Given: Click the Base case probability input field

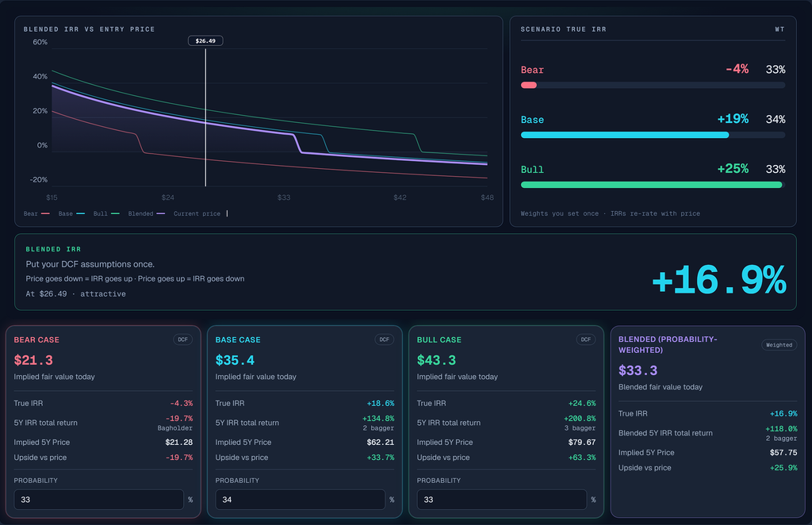Looking at the screenshot, I should (300, 500).
